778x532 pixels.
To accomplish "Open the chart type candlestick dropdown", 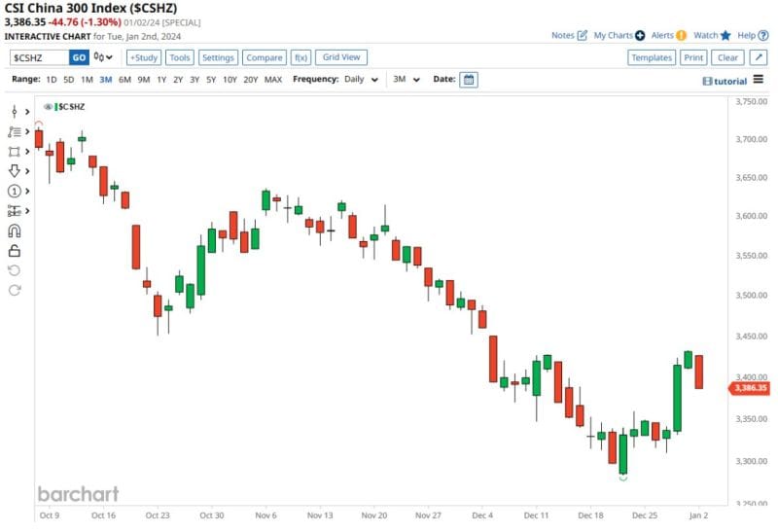I will (x=103, y=57).
